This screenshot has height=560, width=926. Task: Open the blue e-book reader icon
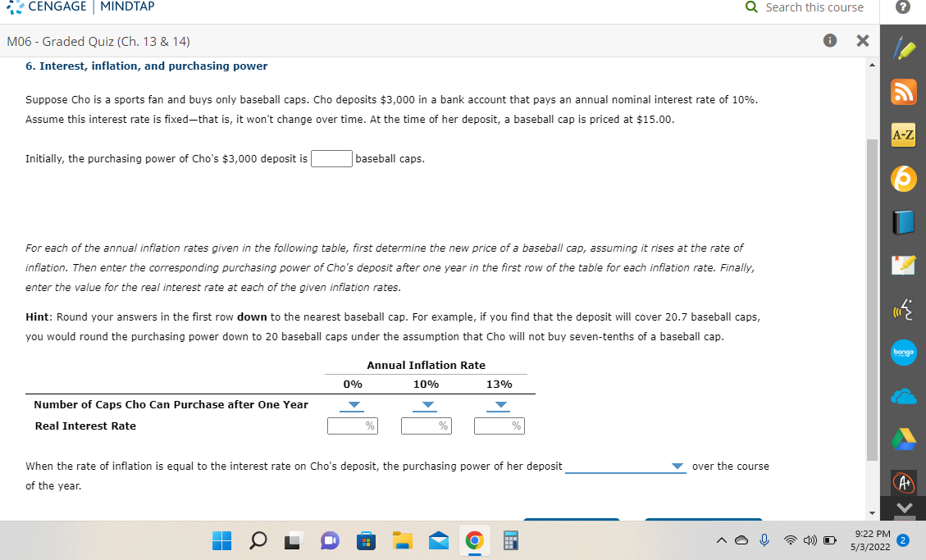[x=903, y=221]
